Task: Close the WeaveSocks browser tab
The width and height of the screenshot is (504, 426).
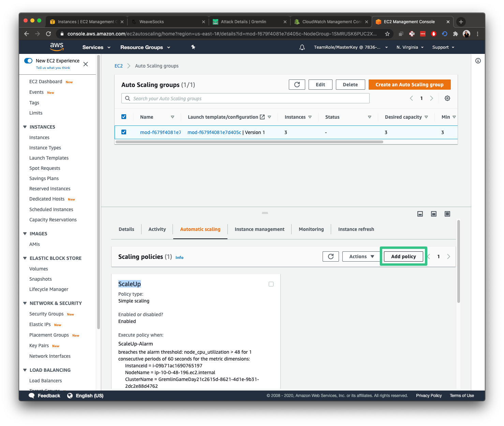Action: 204,22
